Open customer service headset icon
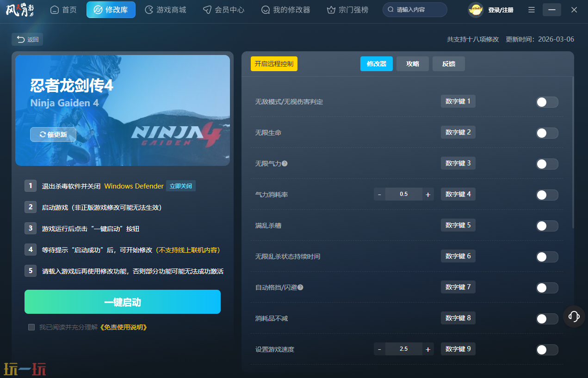The height and width of the screenshot is (378, 588). coord(574,317)
